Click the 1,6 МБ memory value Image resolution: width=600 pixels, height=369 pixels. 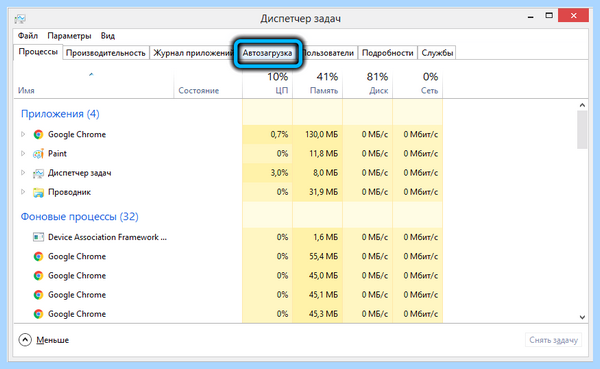326,237
